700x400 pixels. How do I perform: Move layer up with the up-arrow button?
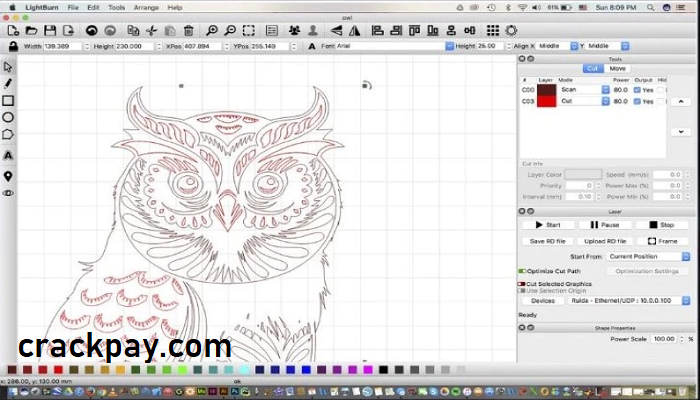point(681,101)
